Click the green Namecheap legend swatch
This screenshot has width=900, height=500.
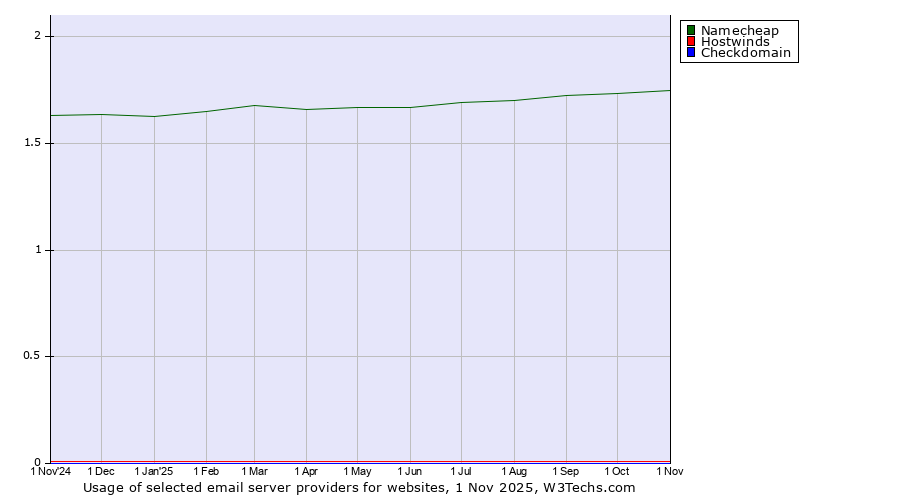690,31
